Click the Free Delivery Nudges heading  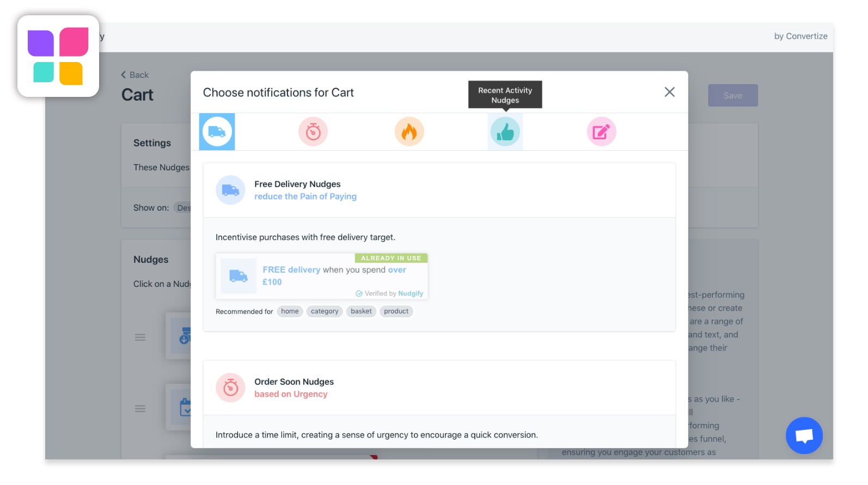coord(297,184)
